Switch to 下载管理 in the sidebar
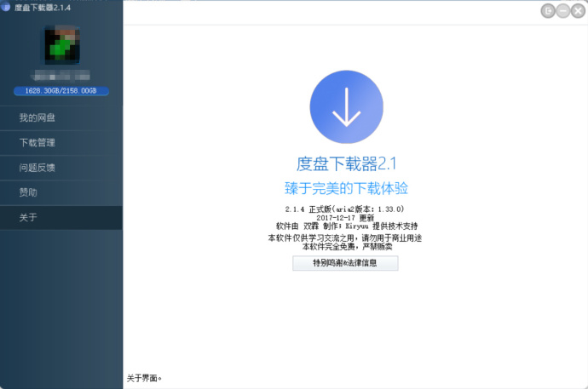This screenshot has width=588, height=389. [x=61, y=143]
